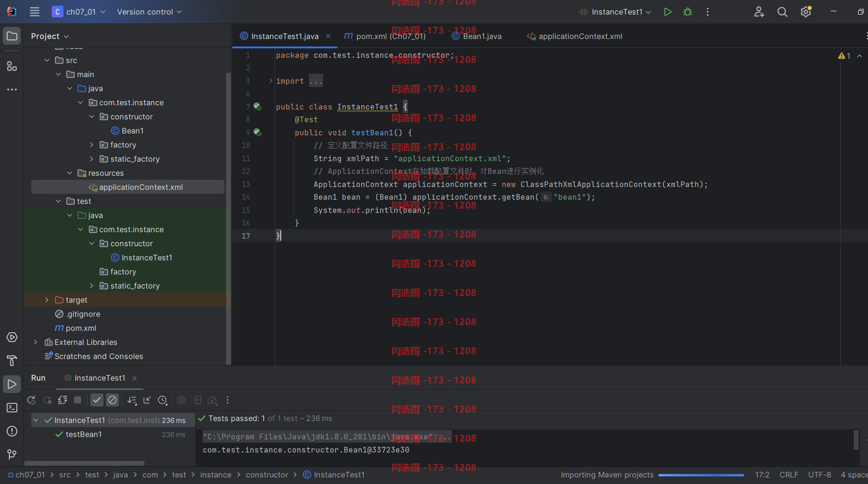The width and height of the screenshot is (868, 484).
Task: Sort test results icon
Action: click(x=132, y=400)
